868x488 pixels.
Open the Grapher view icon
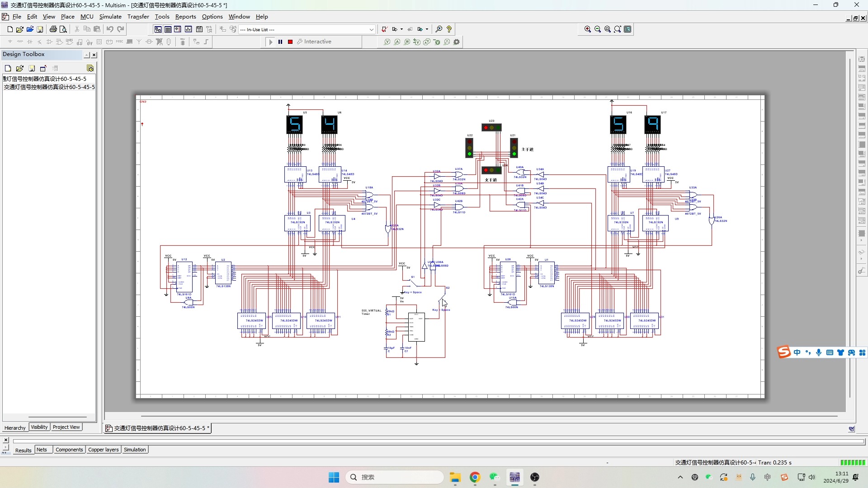point(188,29)
